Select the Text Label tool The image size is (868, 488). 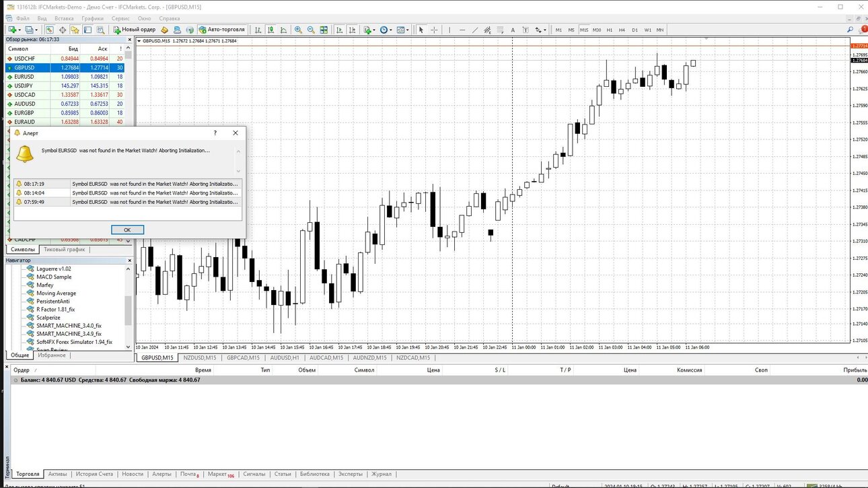coord(526,30)
